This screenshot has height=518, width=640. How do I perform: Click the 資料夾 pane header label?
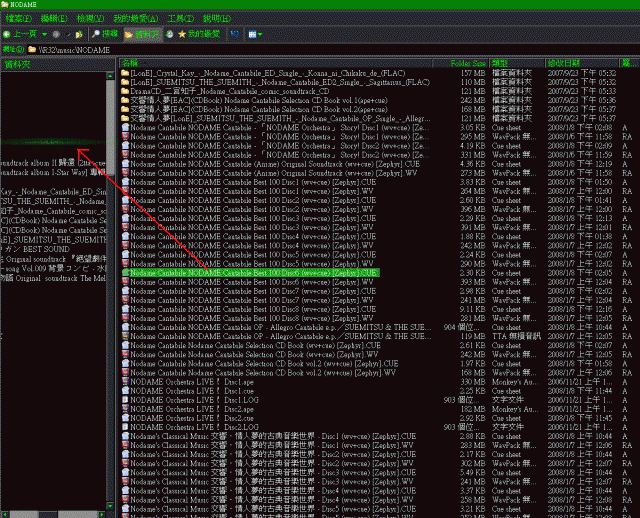[x=18, y=64]
